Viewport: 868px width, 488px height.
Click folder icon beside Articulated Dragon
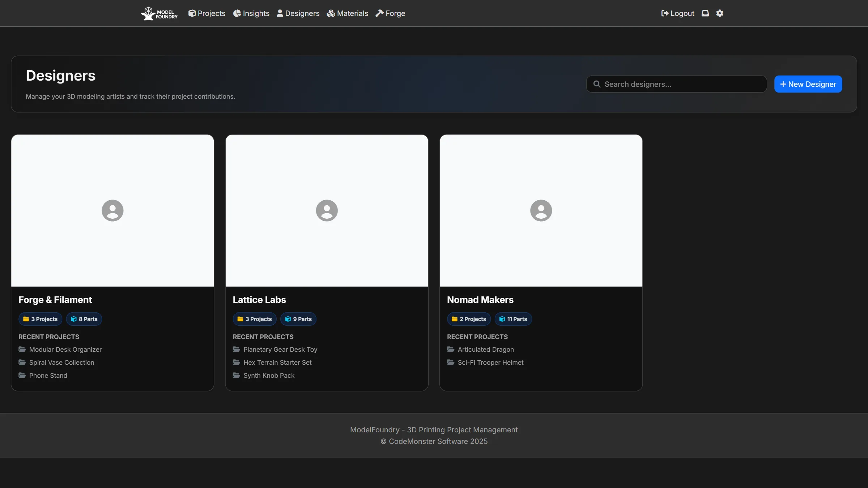coord(451,350)
